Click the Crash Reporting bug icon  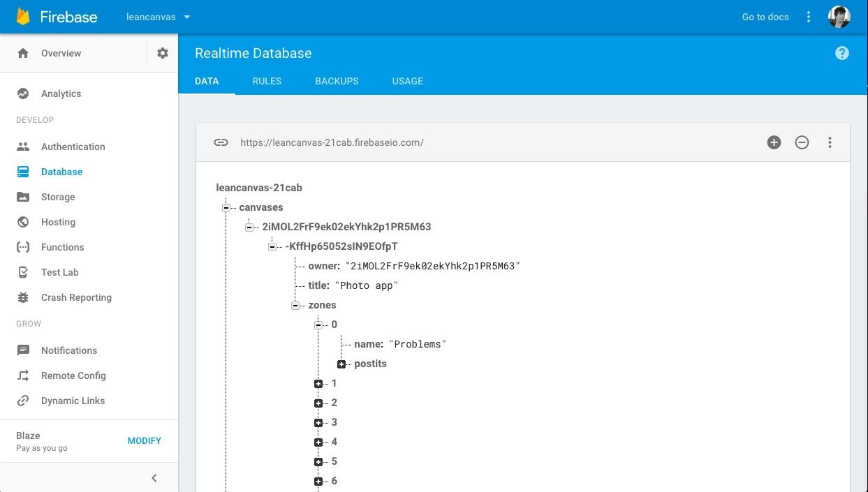(x=23, y=297)
